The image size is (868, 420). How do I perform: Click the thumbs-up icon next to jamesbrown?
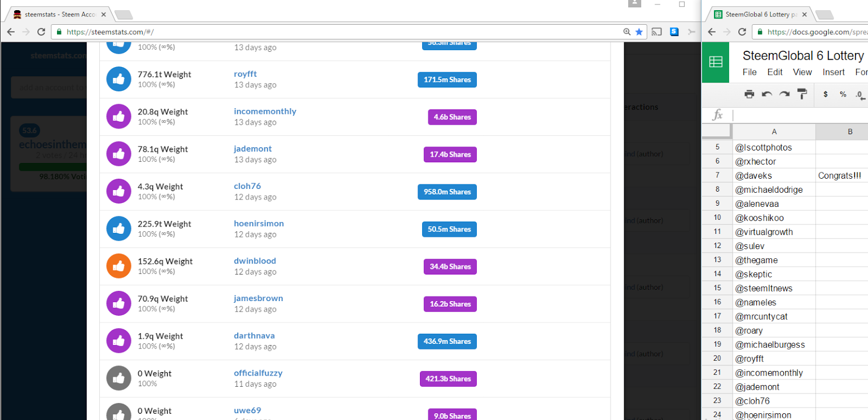119,304
